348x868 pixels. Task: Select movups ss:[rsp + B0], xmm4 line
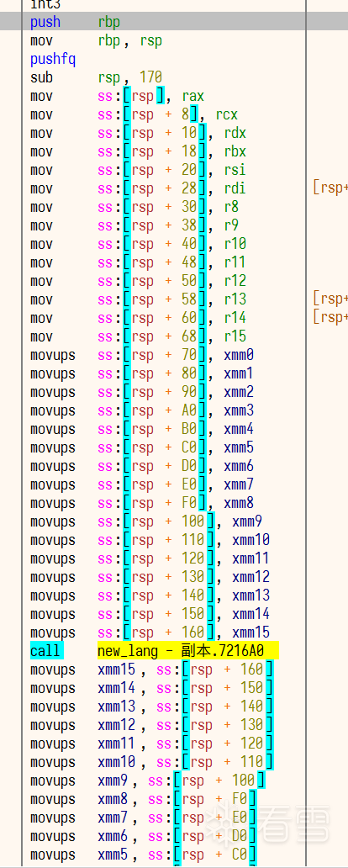point(142,429)
